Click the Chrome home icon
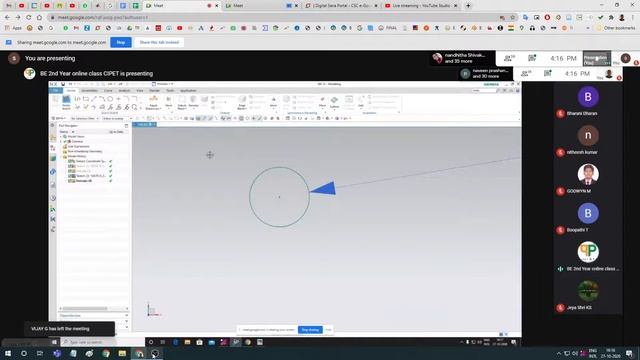Screen dimensions: 640x360 coord(39,17)
